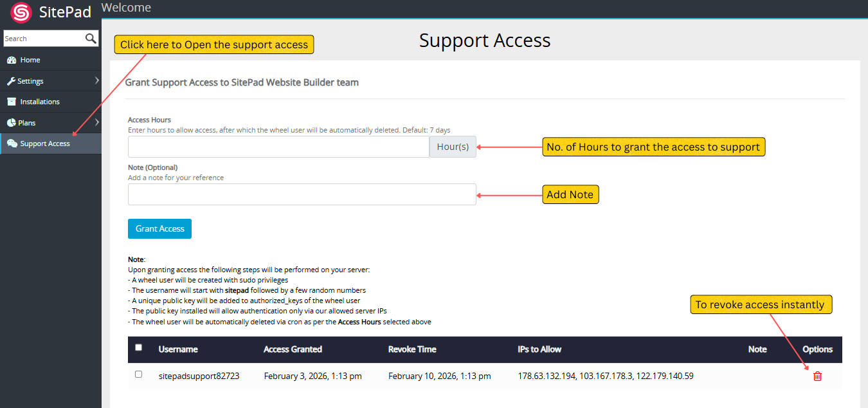Expand the Settings submenu arrow
This screenshot has width=868, height=408.
click(96, 80)
